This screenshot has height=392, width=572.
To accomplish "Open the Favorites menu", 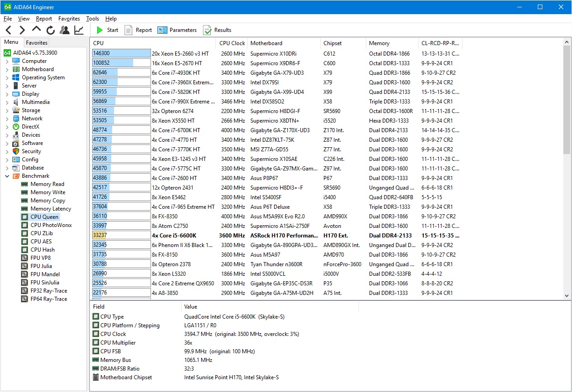I will pyautogui.click(x=69, y=19).
